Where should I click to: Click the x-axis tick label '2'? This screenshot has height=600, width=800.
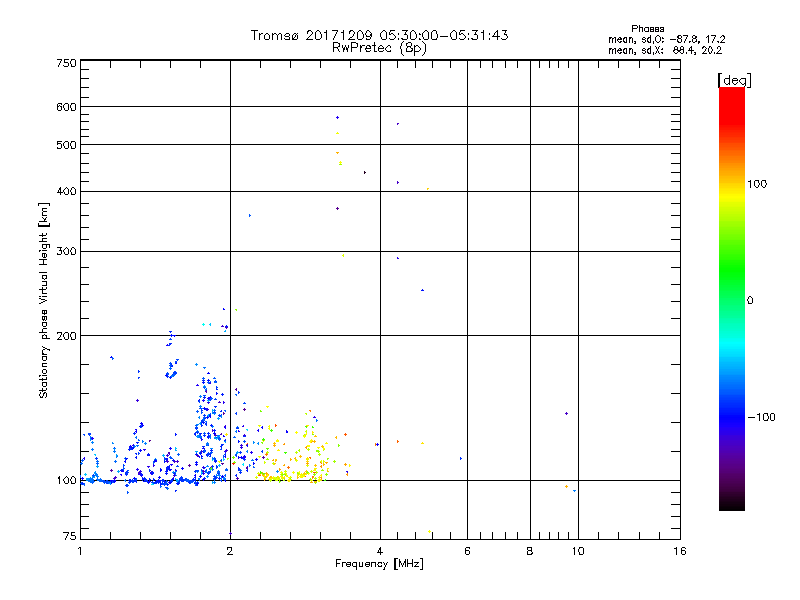tap(230, 551)
